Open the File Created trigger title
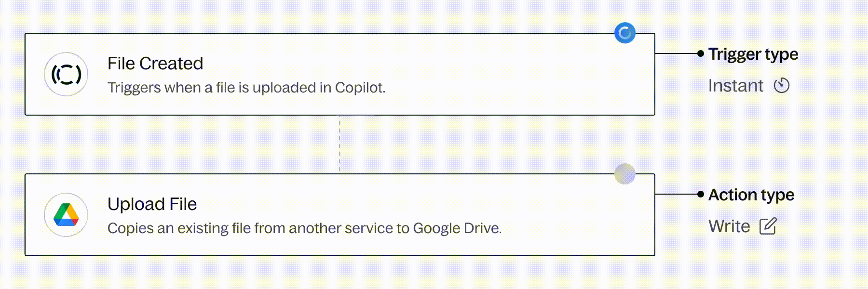Screen dimensions: 868x289 click(x=155, y=64)
